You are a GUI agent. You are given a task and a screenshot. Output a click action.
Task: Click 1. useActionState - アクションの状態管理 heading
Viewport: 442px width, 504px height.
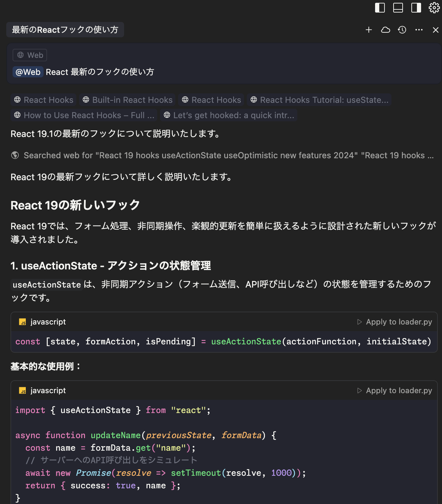(x=111, y=266)
